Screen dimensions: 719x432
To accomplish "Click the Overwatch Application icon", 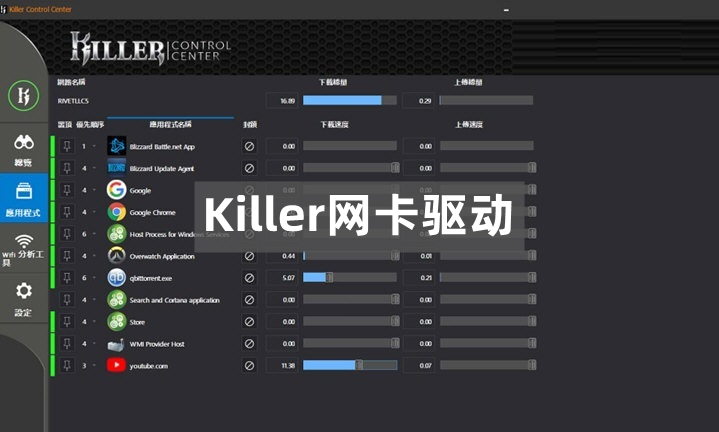I will (117, 256).
